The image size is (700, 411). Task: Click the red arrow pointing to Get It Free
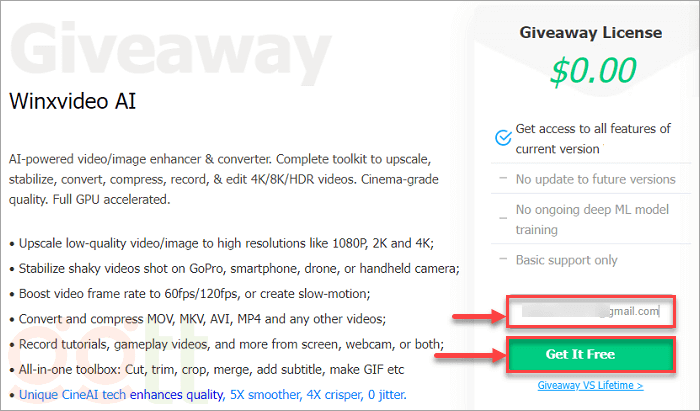pos(470,356)
